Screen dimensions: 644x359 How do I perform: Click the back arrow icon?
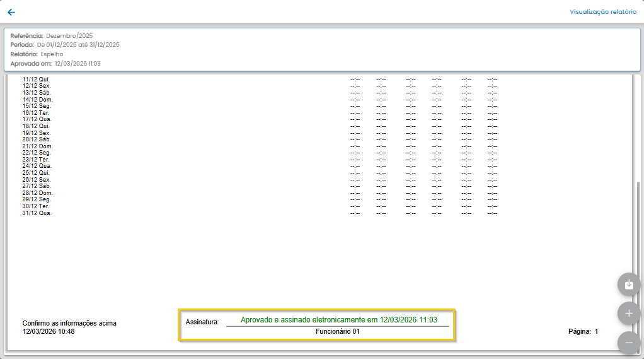click(x=11, y=12)
